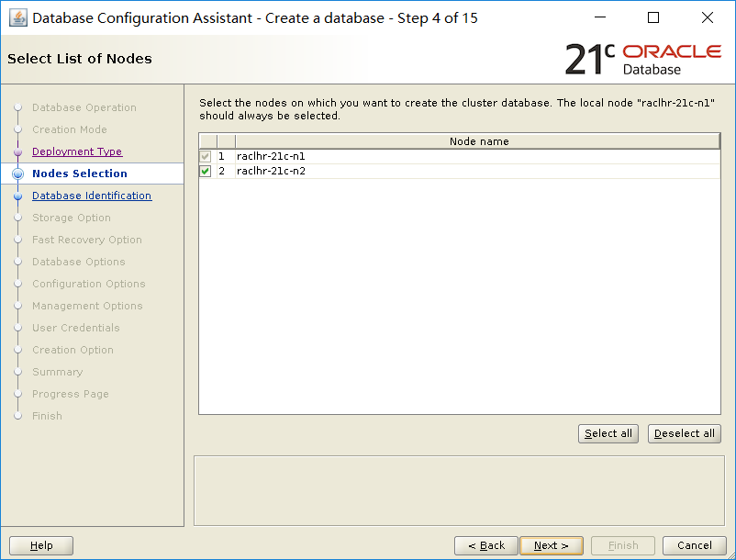Minimize the Database Configuration Assistant window
The width and height of the screenshot is (736, 560).
coord(600,17)
